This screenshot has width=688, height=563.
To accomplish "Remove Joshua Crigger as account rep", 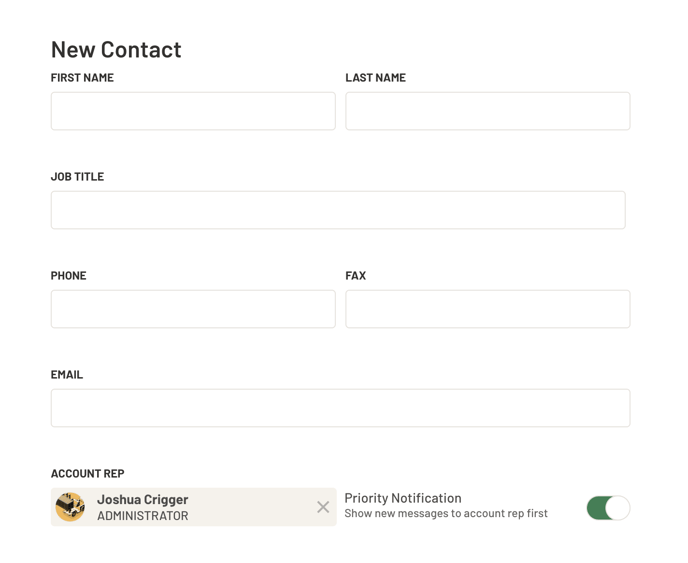I will point(323,507).
